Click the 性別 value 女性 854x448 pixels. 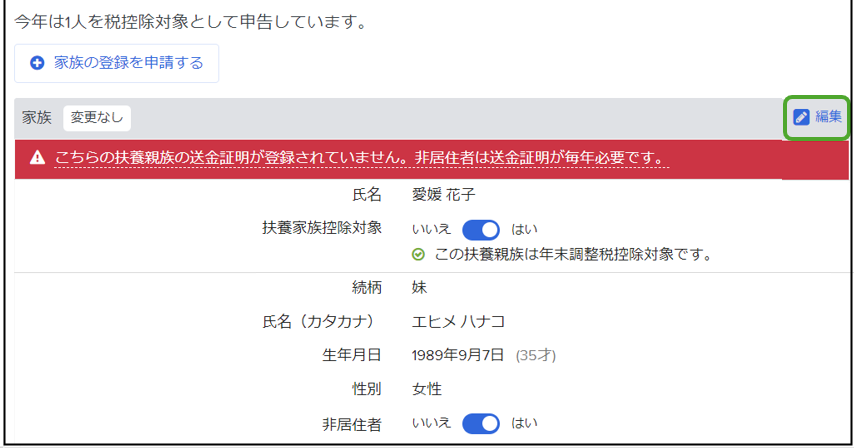click(427, 389)
